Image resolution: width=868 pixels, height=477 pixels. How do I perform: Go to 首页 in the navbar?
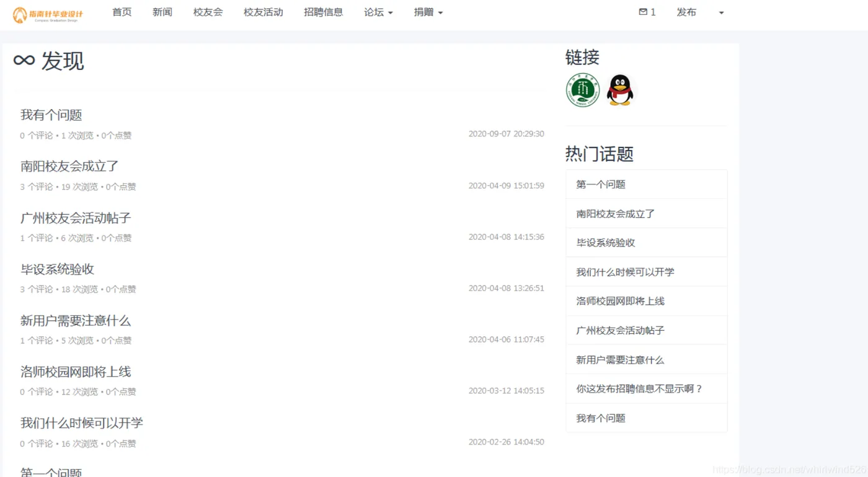point(122,12)
